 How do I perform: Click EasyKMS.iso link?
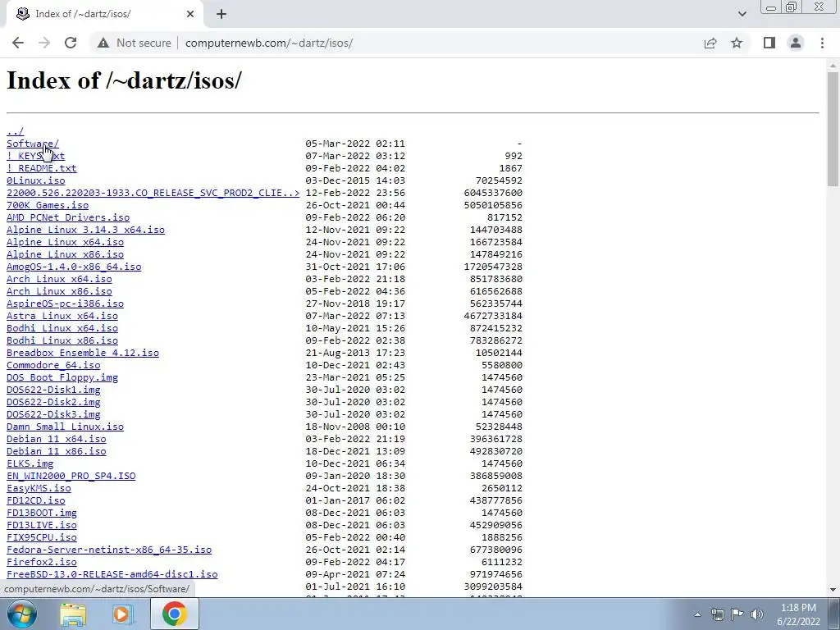tap(39, 489)
